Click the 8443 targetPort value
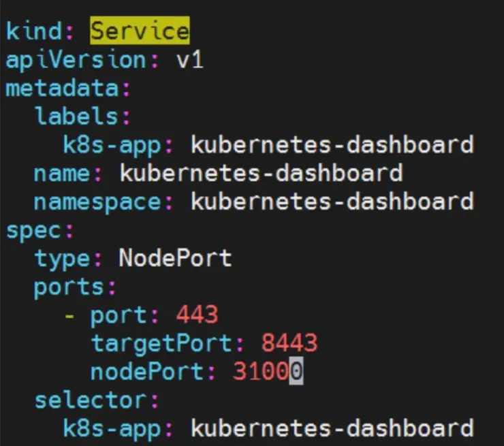This screenshot has height=446, width=504. click(289, 343)
